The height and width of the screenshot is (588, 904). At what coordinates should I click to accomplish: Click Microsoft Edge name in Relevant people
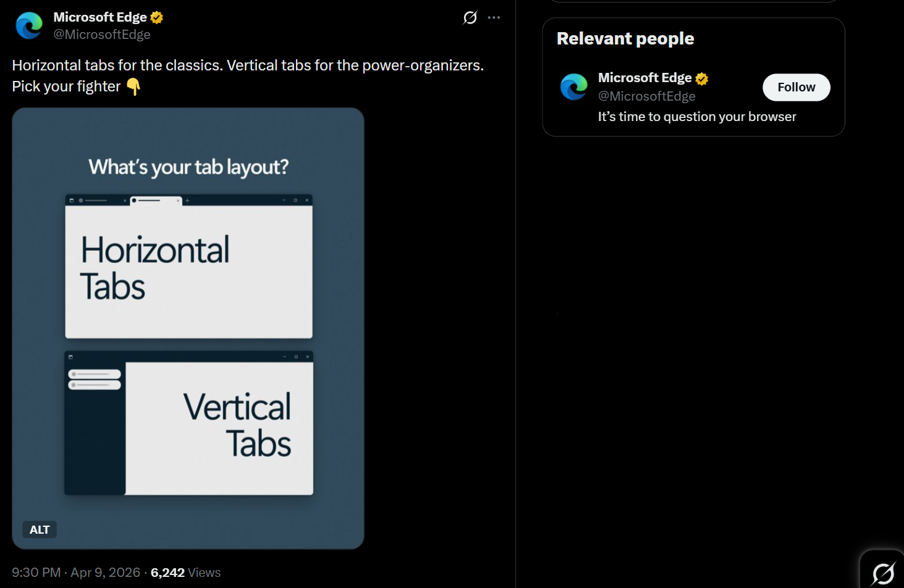644,77
